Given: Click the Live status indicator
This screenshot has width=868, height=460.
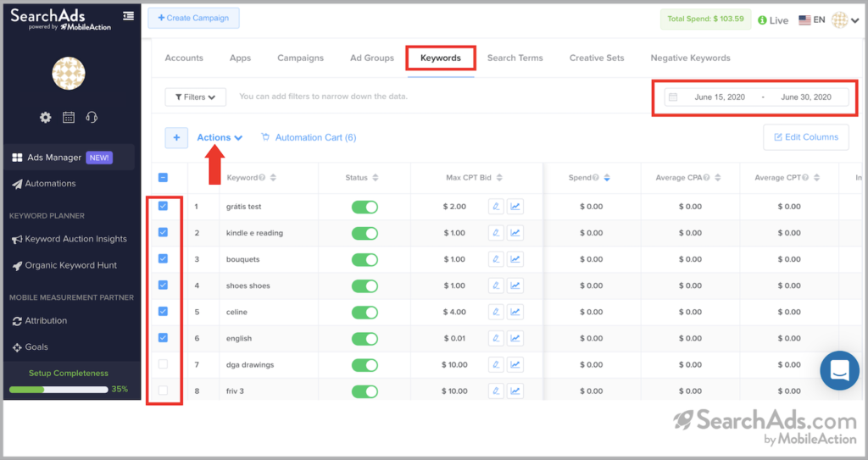Looking at the screenshot, I should tap(773, 20).
